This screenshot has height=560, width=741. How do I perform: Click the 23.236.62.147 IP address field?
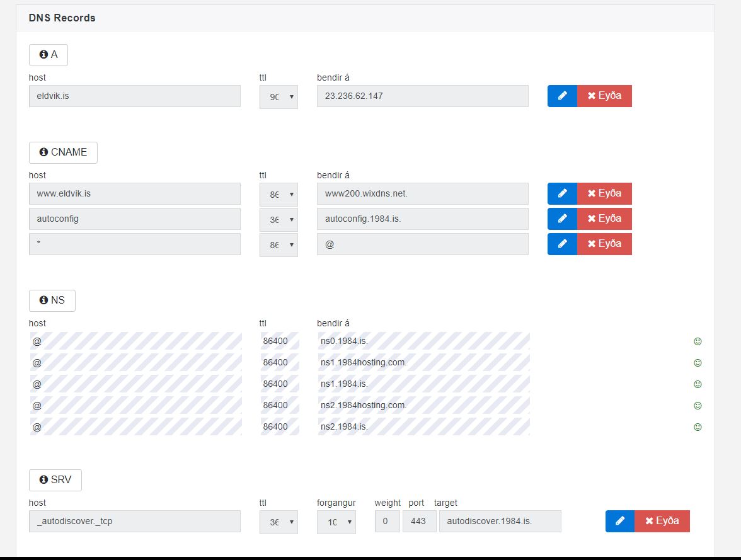(422, 96)
